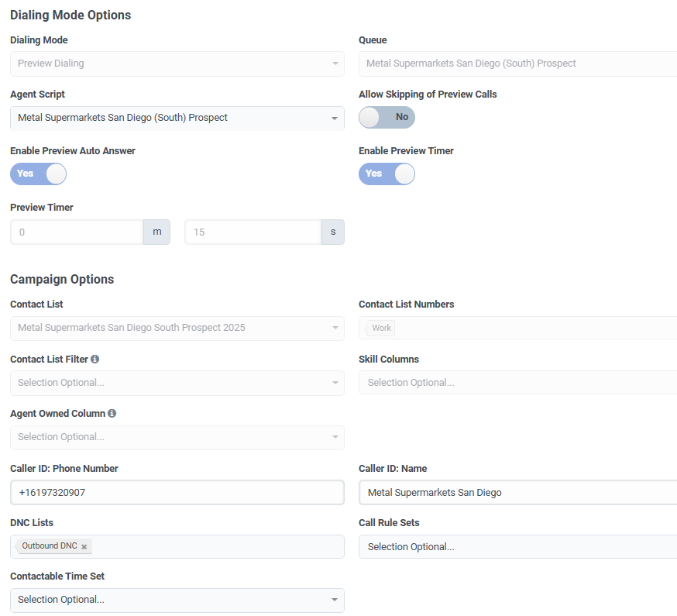
Task: Click the Caller ID Phone Number field
Action: (177, 493)
